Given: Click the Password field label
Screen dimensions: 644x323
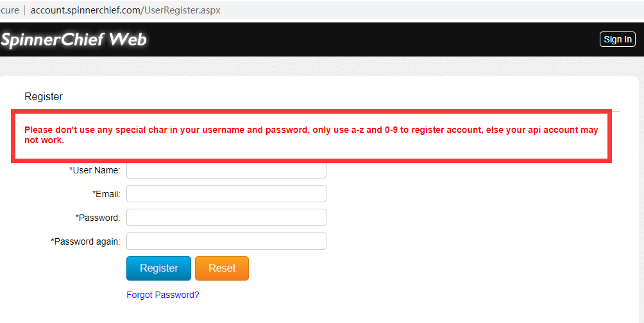Looking at the screenshot, I should click(x=97, y=218).
